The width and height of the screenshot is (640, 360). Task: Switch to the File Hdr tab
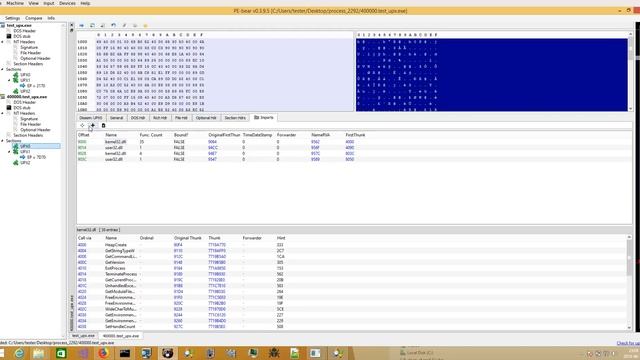181,118
